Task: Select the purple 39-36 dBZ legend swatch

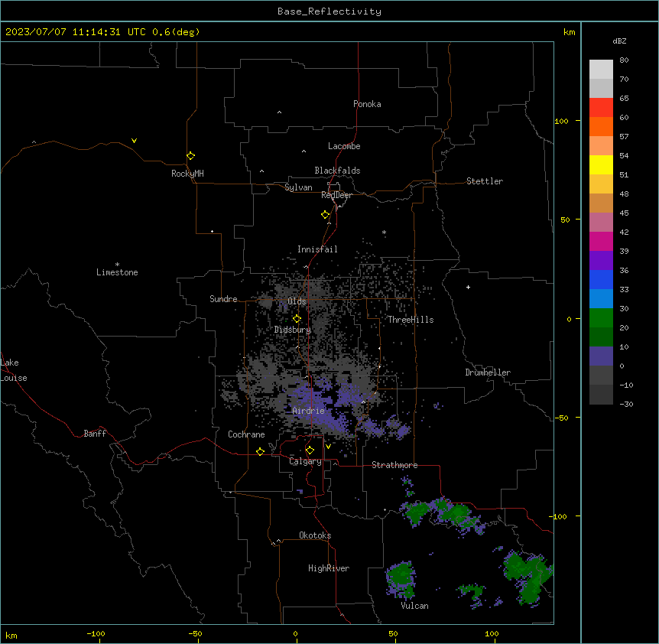Action: click(601, 261)
